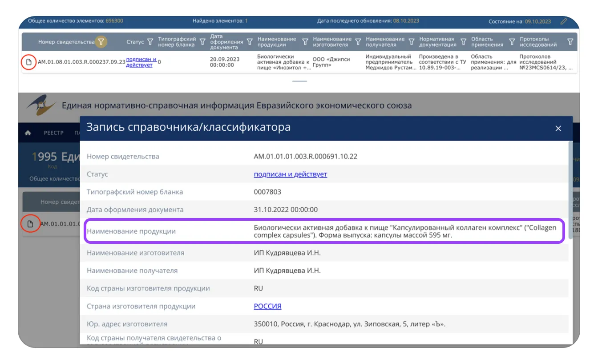Viewport: 598px width, 364px height.
Task: Click the Дата оформления документа label in dialog
Action: coord(135,210)
